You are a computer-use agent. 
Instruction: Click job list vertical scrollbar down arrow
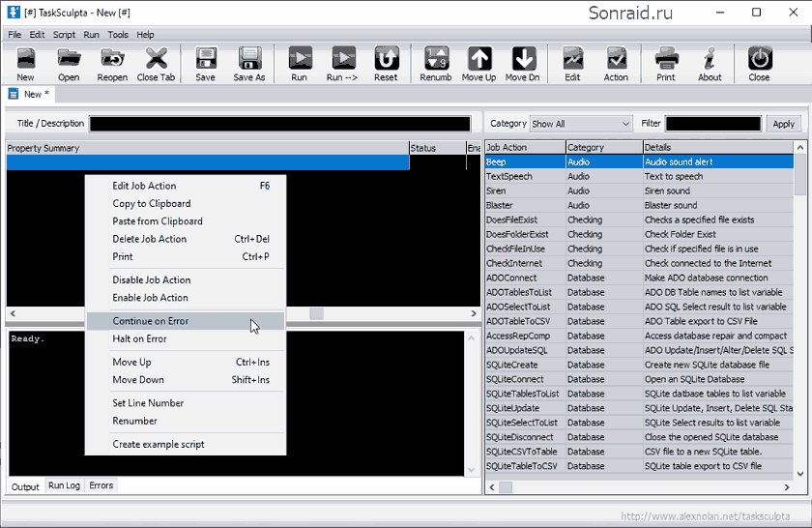coord(800,474)
